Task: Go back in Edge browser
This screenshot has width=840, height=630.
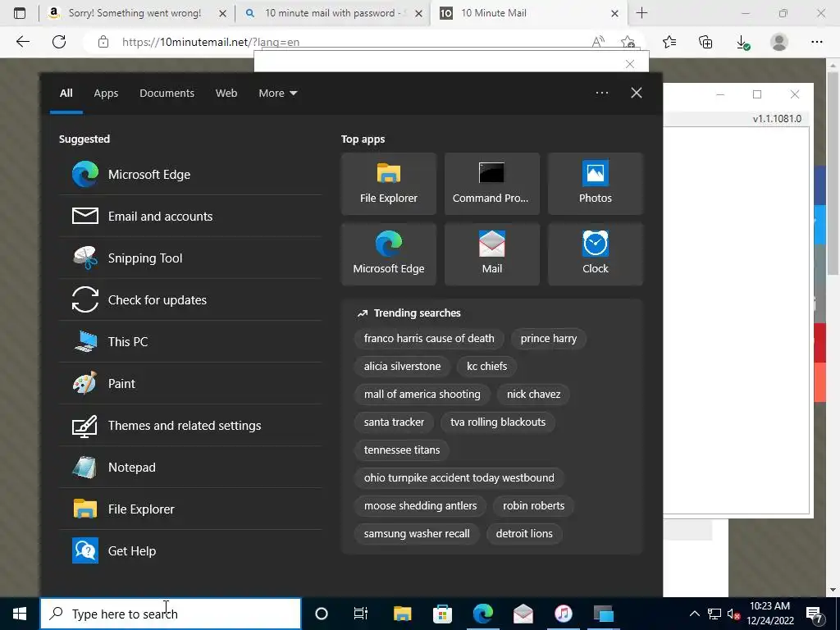Action: point(22,42)
